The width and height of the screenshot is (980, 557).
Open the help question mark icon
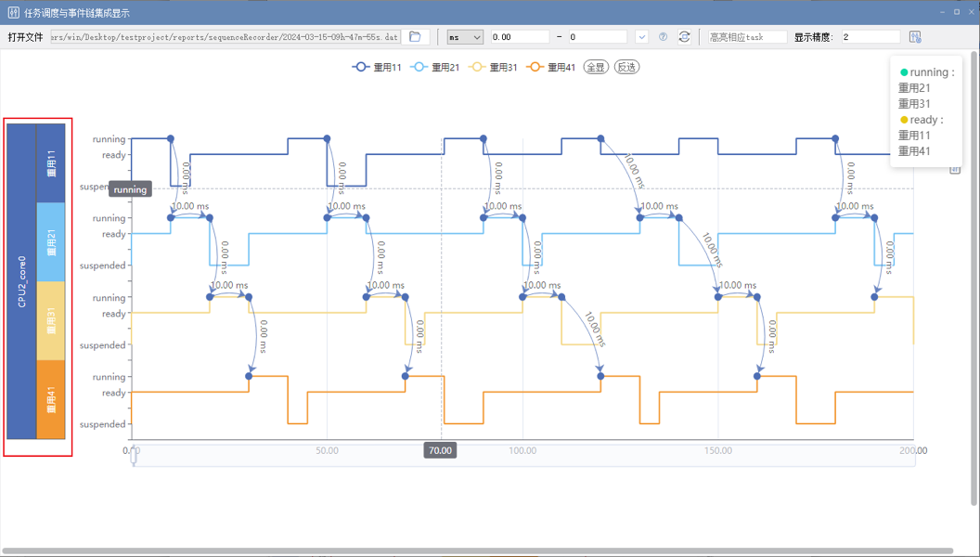[x=663, y=37]
